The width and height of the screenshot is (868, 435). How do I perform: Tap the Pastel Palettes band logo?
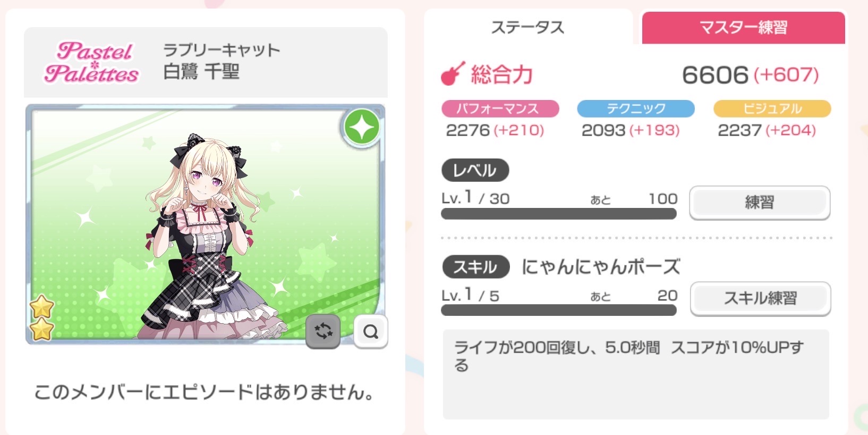(x=92, y=62)
